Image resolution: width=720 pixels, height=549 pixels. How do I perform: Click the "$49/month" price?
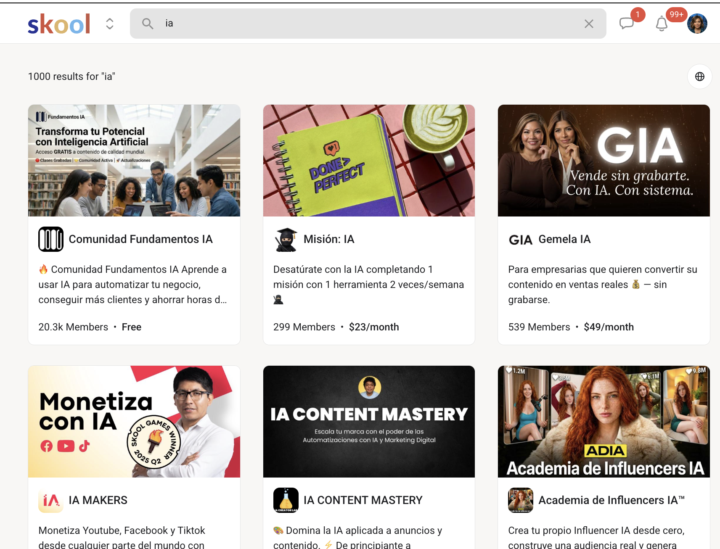click(608, 327)
